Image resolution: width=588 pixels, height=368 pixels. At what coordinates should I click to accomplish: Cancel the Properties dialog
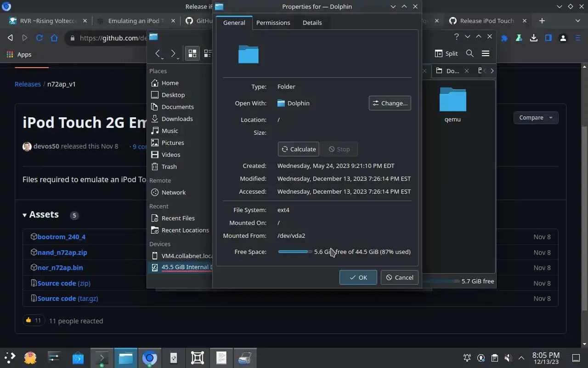[399, 277]
